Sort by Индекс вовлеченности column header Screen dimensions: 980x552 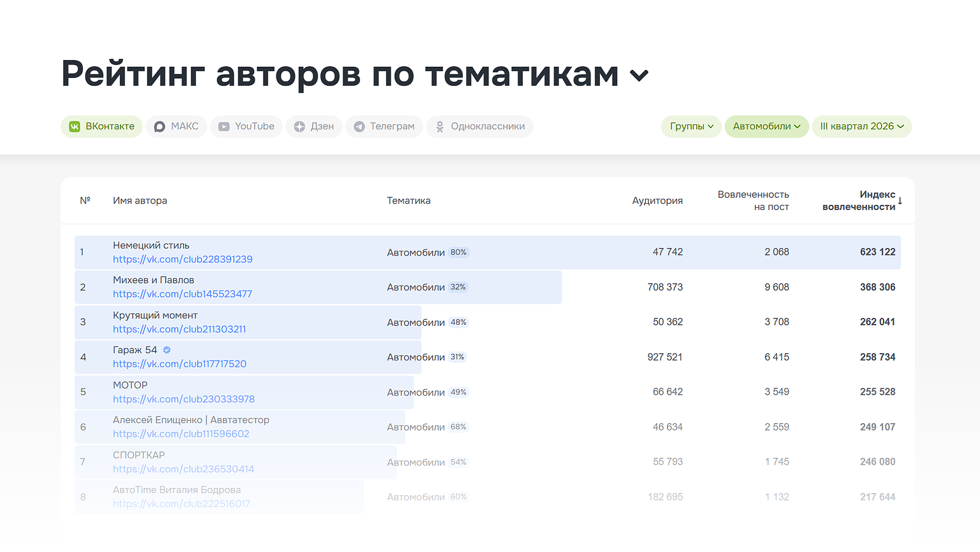[858, 200]
